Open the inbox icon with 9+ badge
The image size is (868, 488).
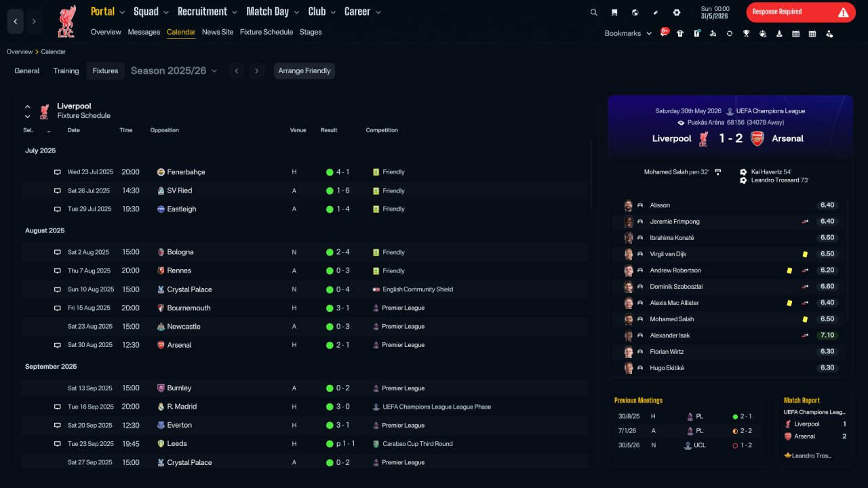click(x=664, y=33)
